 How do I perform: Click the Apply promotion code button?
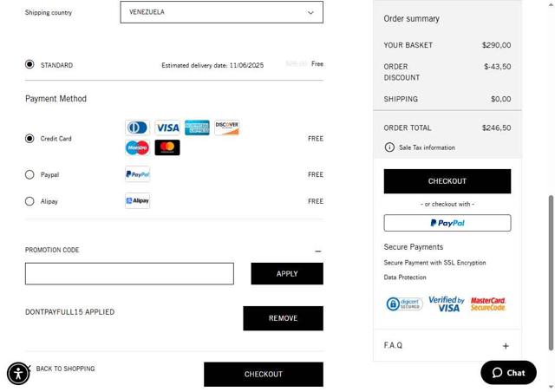[287, 274]
